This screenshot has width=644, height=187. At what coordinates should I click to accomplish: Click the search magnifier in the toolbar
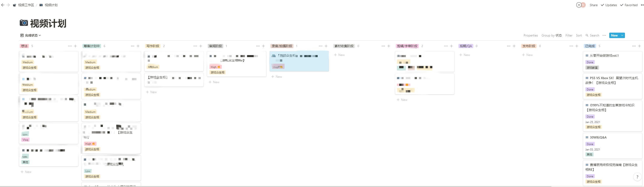587,35
